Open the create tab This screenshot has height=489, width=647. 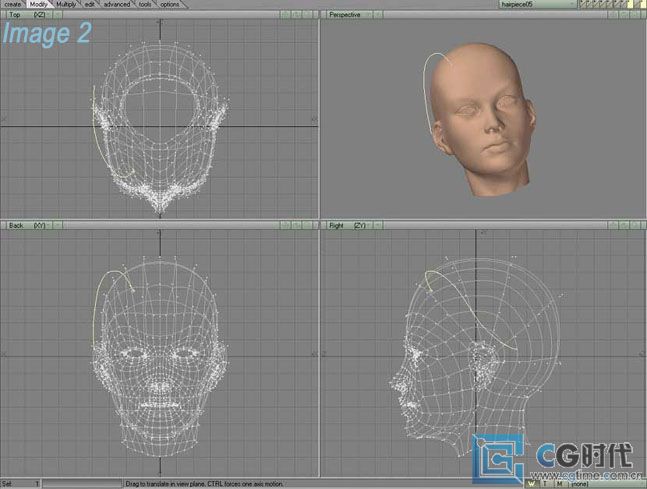click(13, 4)
